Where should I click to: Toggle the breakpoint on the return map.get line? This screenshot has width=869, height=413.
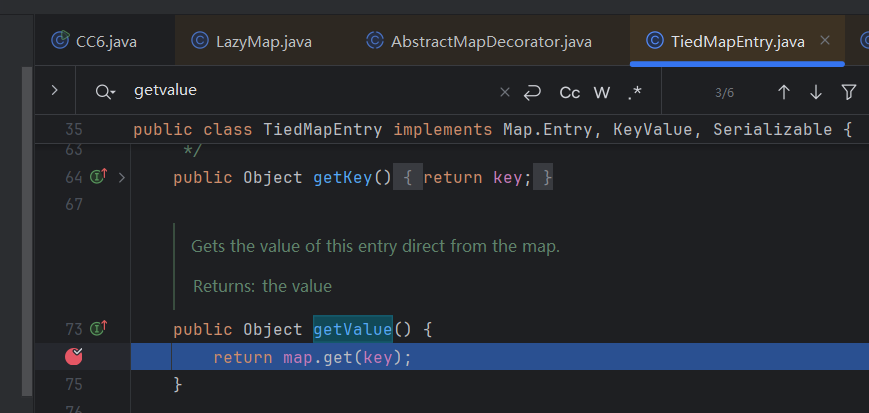point(74,356)
